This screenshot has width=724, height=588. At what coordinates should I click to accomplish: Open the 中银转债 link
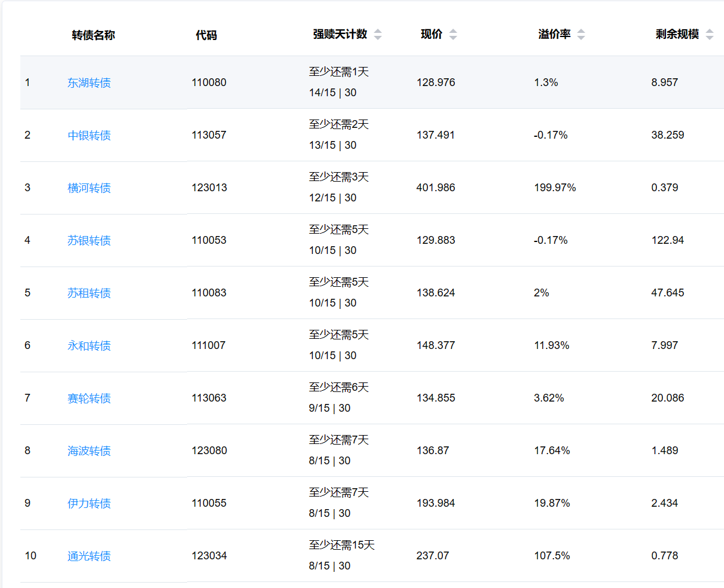click(x=89, y=136)
